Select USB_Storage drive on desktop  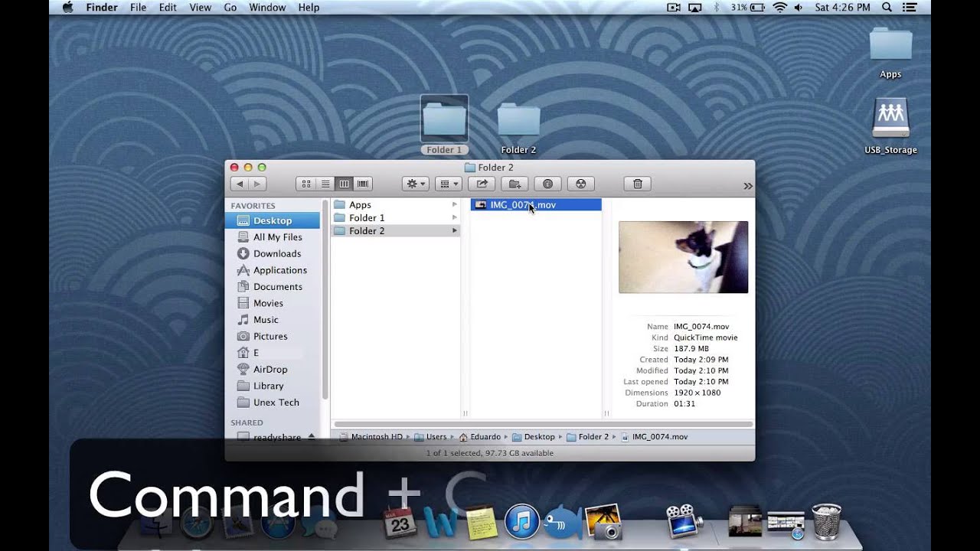coord(890,126)
